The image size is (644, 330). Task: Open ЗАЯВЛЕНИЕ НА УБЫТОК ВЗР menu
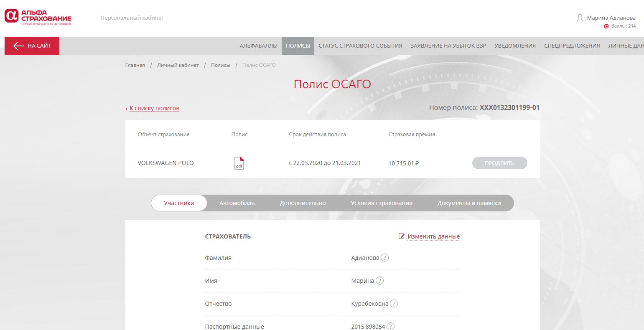448,46
